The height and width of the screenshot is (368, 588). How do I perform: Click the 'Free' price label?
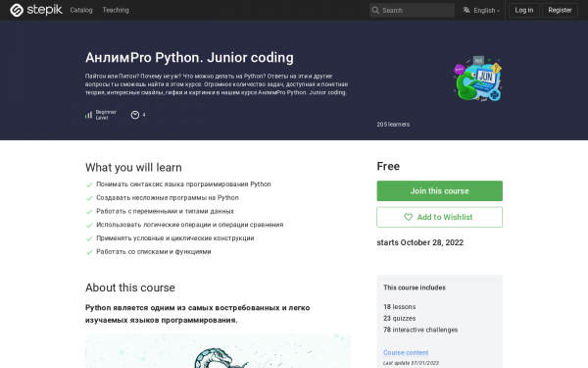pos(388,166)
